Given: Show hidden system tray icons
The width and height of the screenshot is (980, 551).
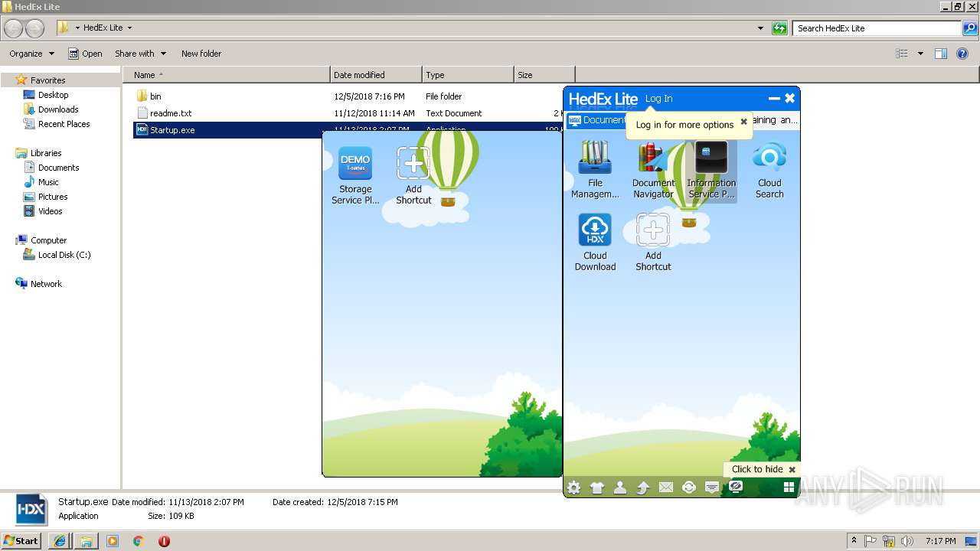Looking at the screenshot, I should coord(854,541).
